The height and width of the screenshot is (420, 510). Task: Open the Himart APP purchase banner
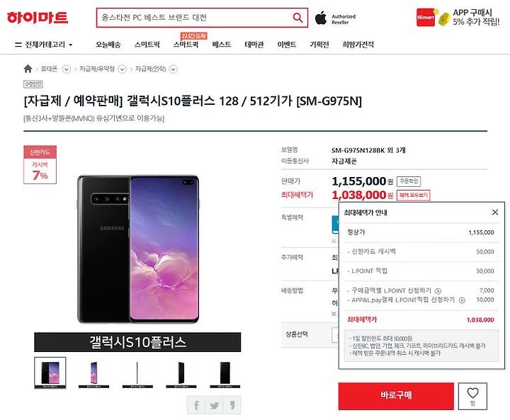point(458,17)
